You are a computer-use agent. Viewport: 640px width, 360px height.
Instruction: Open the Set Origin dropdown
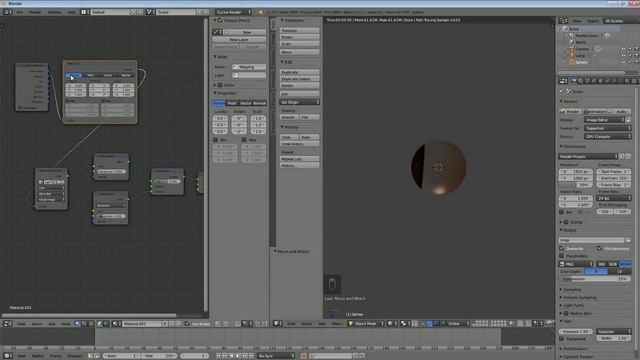coord(299,102)
